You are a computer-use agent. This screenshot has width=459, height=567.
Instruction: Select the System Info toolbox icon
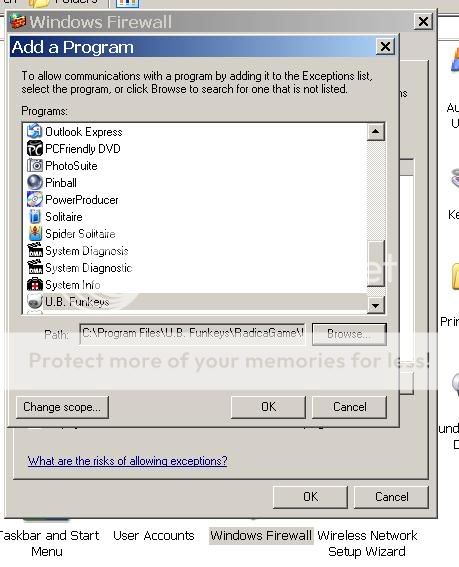pyautogui.click(x=35, y=285)
